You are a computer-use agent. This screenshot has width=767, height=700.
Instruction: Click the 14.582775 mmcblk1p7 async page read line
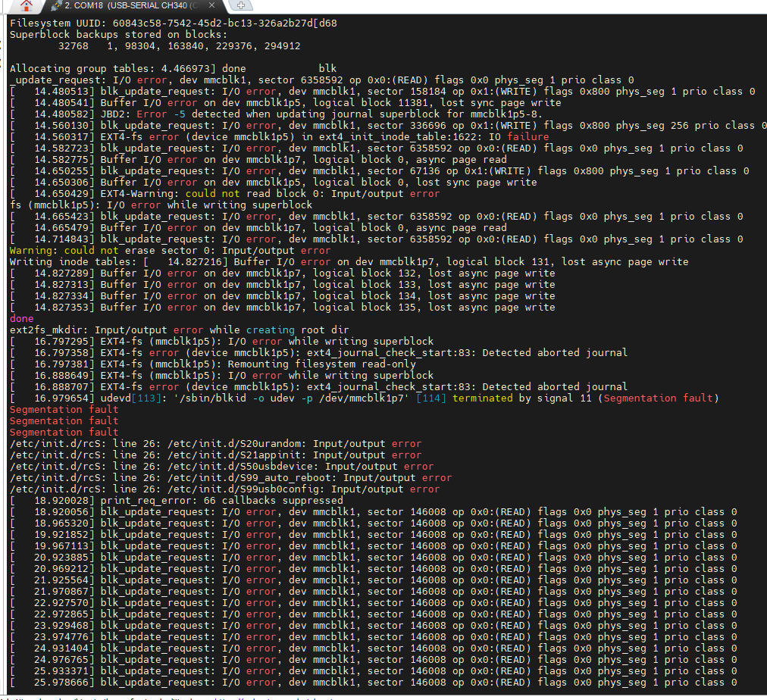pos(258,159)
